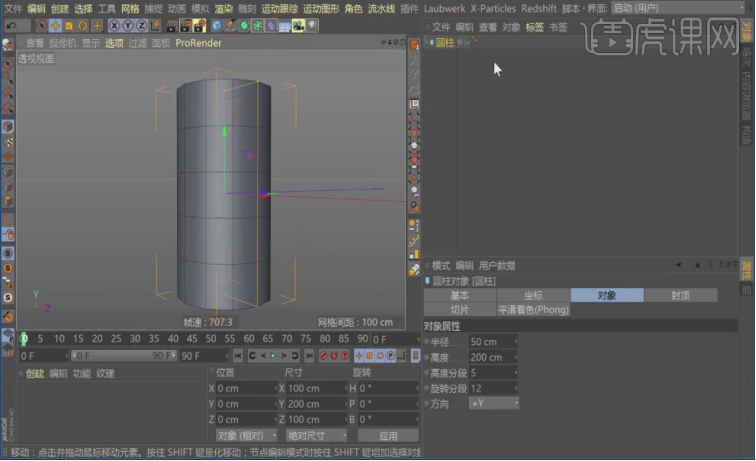Click Go to End playback button
Screen dimensions: 756x461
[309, 356]
